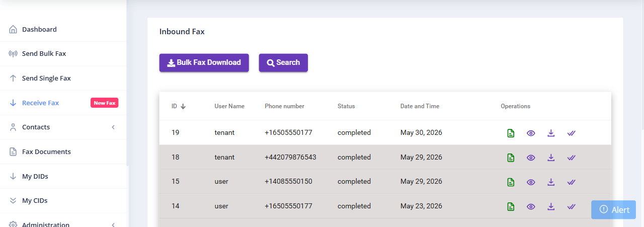Viewport: 644px width, 227px height.
Task: Mark fax 15 as read with double-check icon
Action: coord(571,182)
